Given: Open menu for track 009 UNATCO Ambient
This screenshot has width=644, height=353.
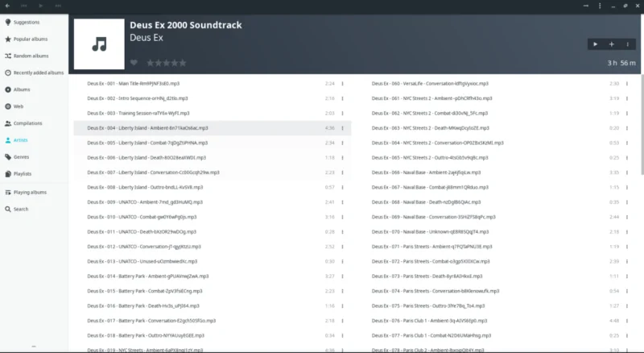Looking at the screenshot, I should 342,202.
